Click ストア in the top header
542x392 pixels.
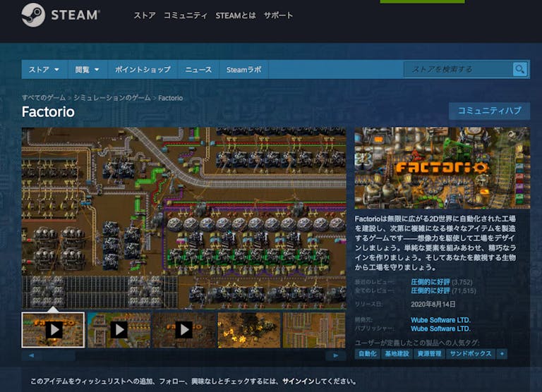point(145,16)
